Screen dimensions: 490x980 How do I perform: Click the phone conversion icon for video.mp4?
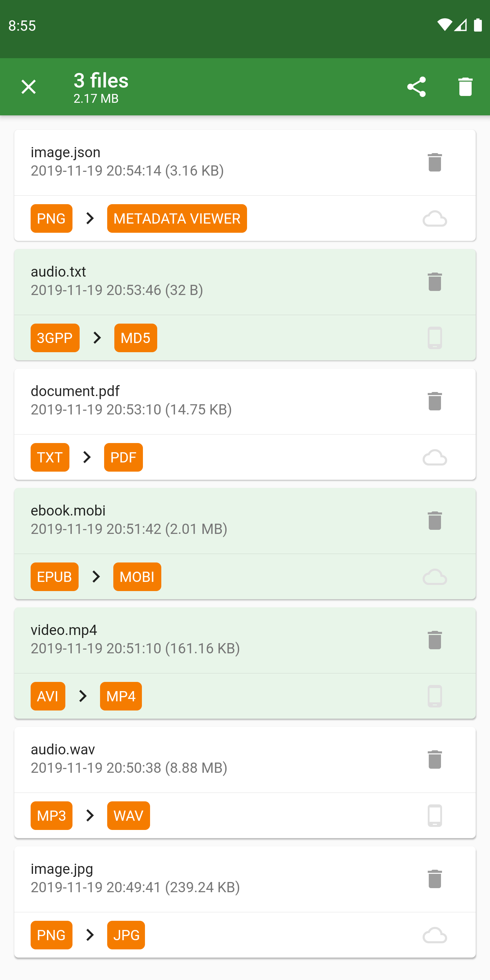(434, 696)
